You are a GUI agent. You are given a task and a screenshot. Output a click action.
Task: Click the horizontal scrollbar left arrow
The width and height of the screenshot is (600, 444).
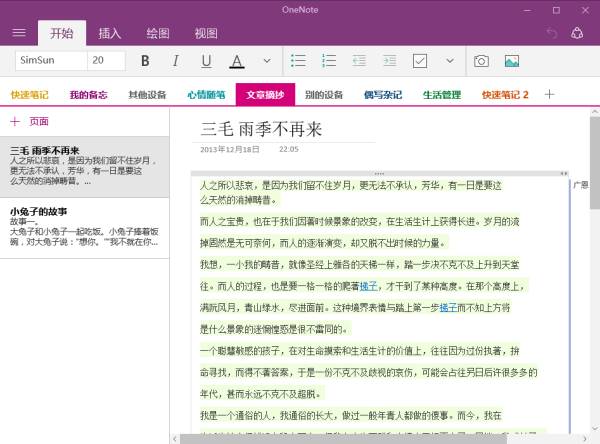pos(175,439)
